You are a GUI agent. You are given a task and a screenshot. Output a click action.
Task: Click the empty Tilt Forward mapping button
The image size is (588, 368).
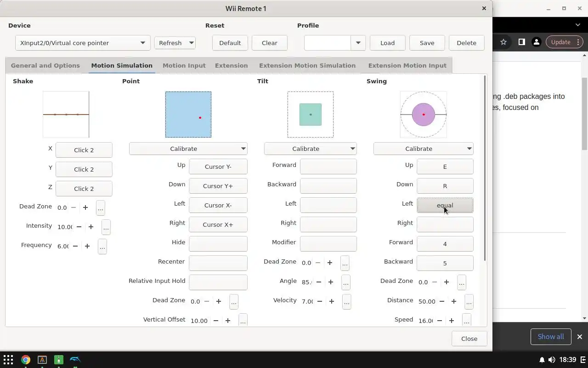[x=328, y=167]
